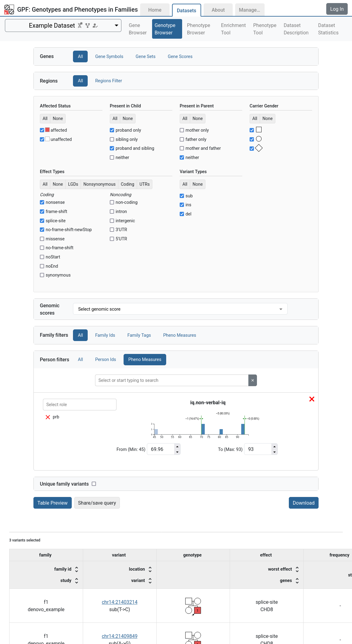Open the About tab

[x=218, y=10]
